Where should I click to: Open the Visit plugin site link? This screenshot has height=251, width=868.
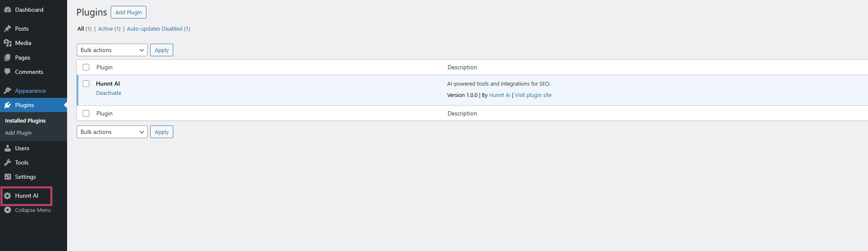click(x=533, y=95)
